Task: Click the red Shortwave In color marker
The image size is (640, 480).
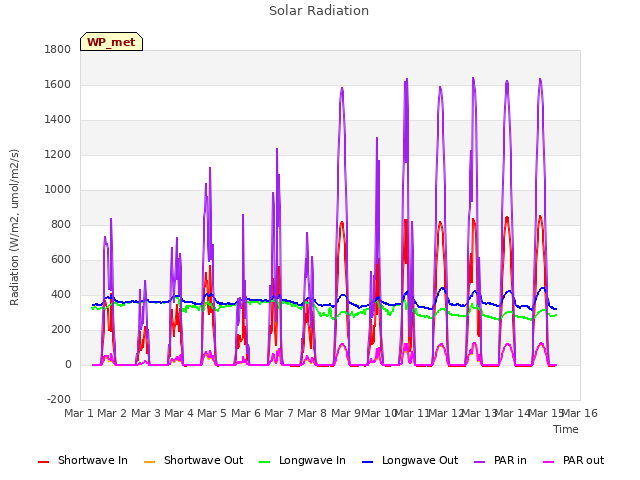Action: (43, 462)
